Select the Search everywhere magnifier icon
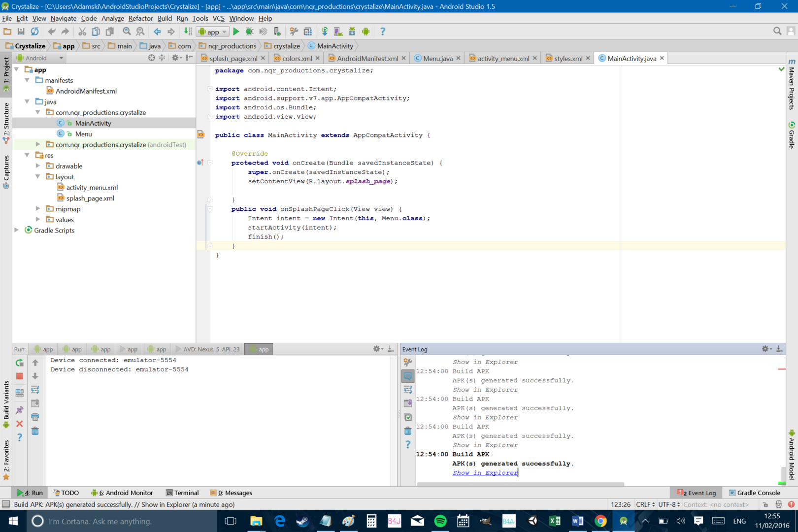Viewport: 798px width, 532px height. click(777, 31)
